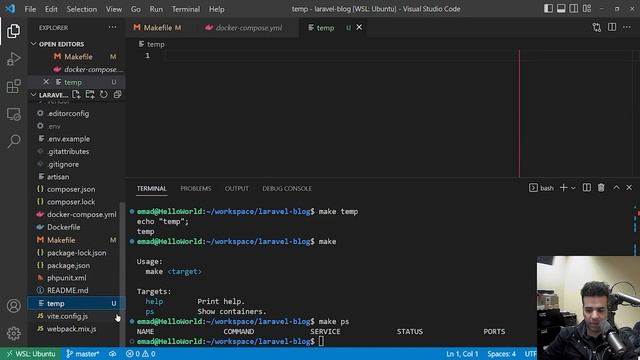The width and height of the screenshot is (640, 360).
Task: Close the terminal panel
Action: pyautogui.click(x=629, y=188)
